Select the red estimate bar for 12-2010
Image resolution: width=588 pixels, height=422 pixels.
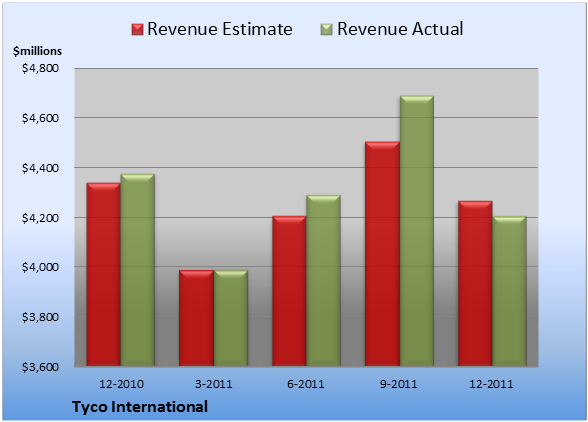point(104,274)
